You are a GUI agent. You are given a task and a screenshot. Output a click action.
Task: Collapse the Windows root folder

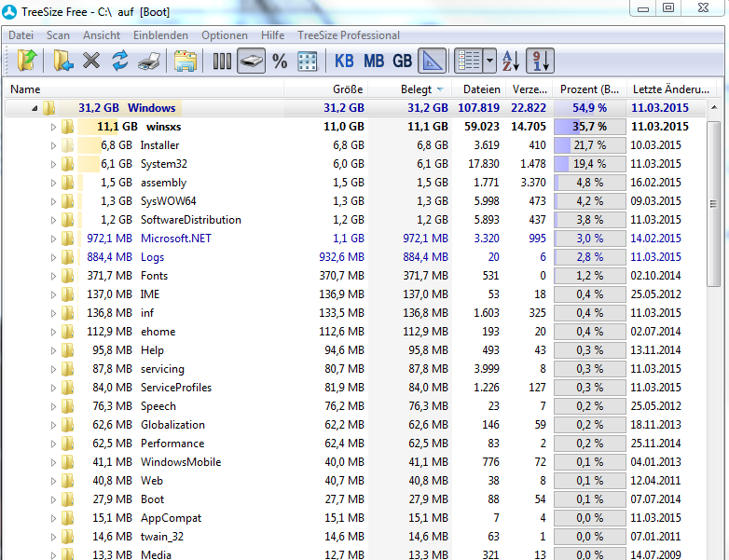tap(34, 108)
